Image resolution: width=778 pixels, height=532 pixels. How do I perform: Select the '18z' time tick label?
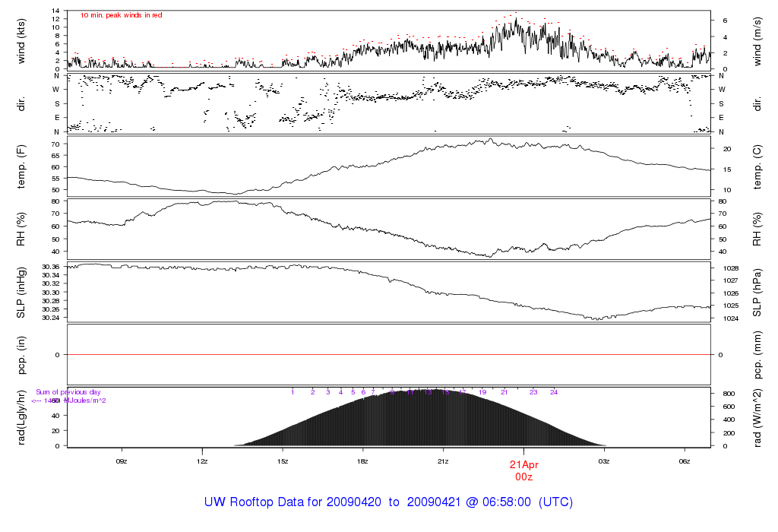pos(362,461)
